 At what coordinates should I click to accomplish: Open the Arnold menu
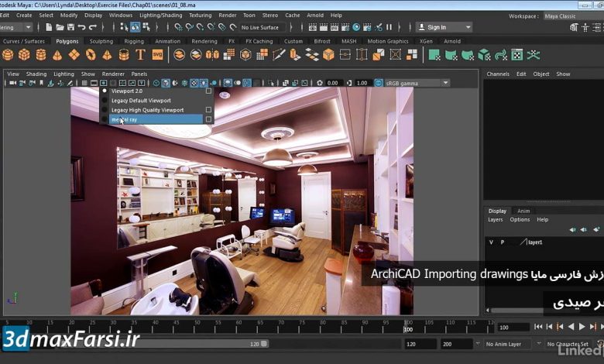[315, 15]
